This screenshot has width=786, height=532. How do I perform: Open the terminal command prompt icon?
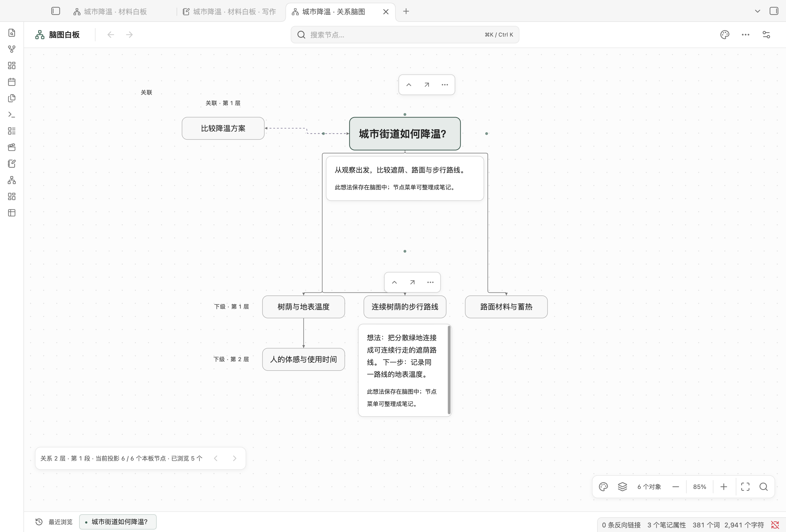pos(12,115)
